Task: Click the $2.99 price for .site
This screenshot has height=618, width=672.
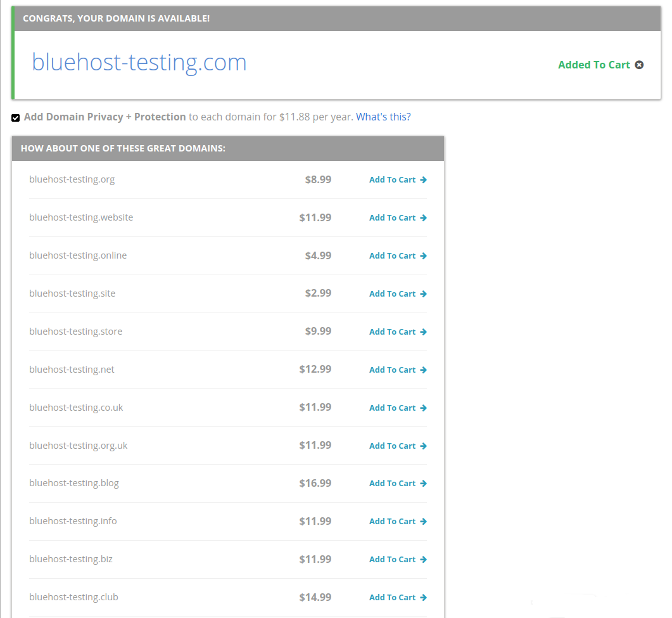Action: tap(318, 293)
